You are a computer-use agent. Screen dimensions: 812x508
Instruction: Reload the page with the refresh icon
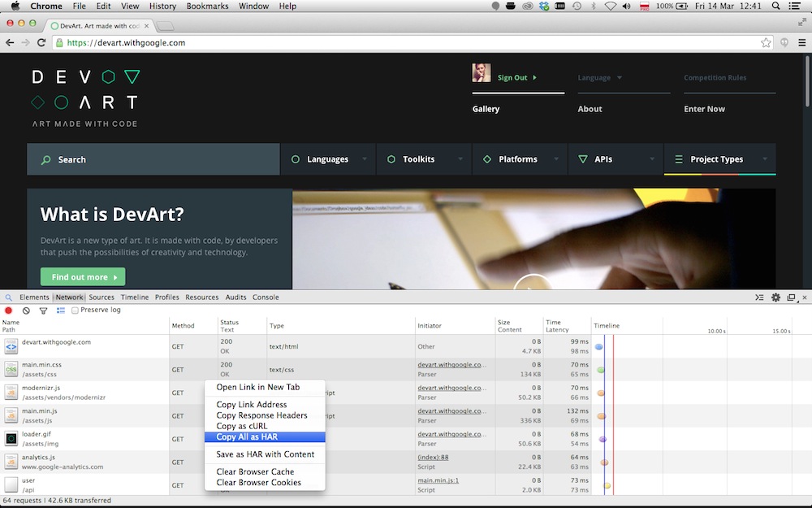41,42
